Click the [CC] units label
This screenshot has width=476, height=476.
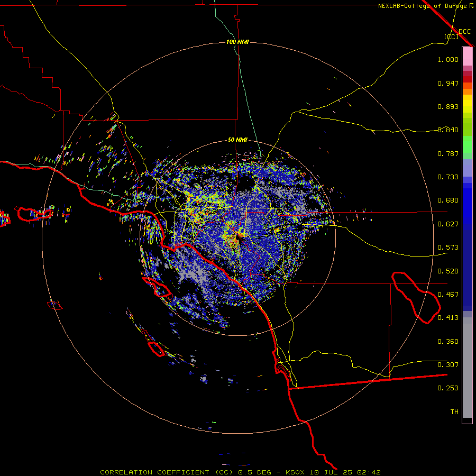pos(452,36)
